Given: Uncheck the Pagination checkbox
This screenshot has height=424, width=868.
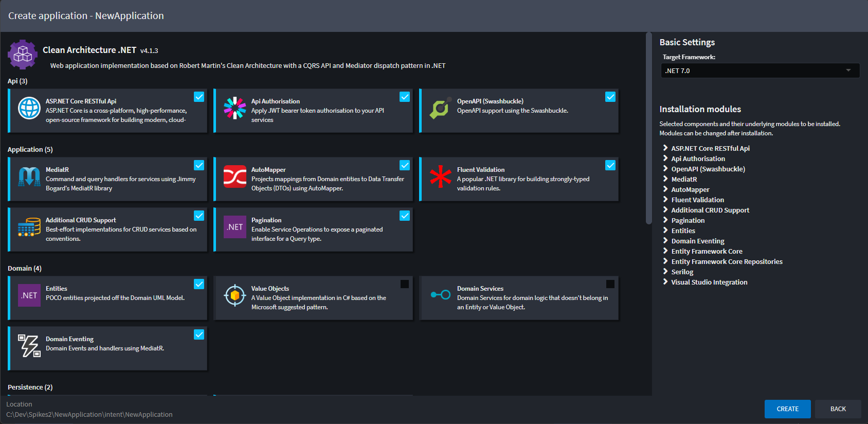Looking at the screenshot, I should [405, 216].
